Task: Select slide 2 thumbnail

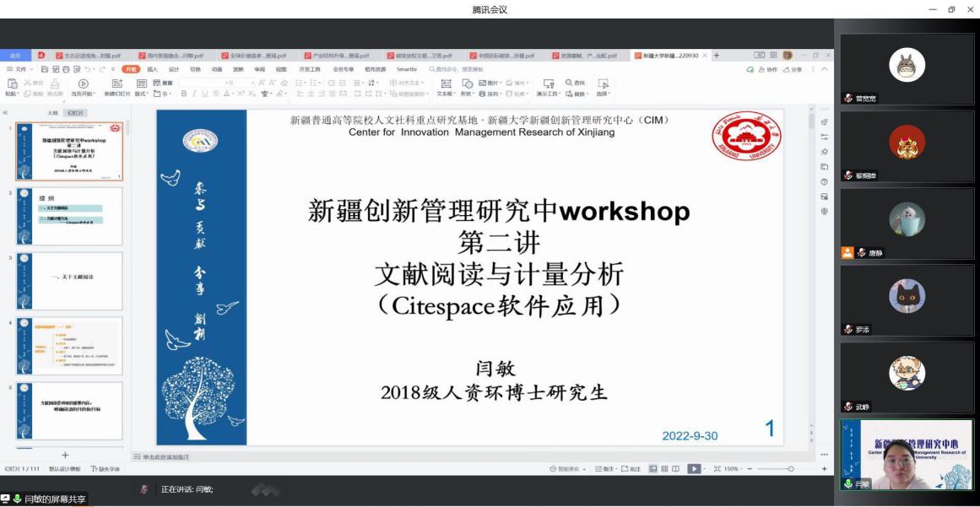Action: [x=69, y=217]
